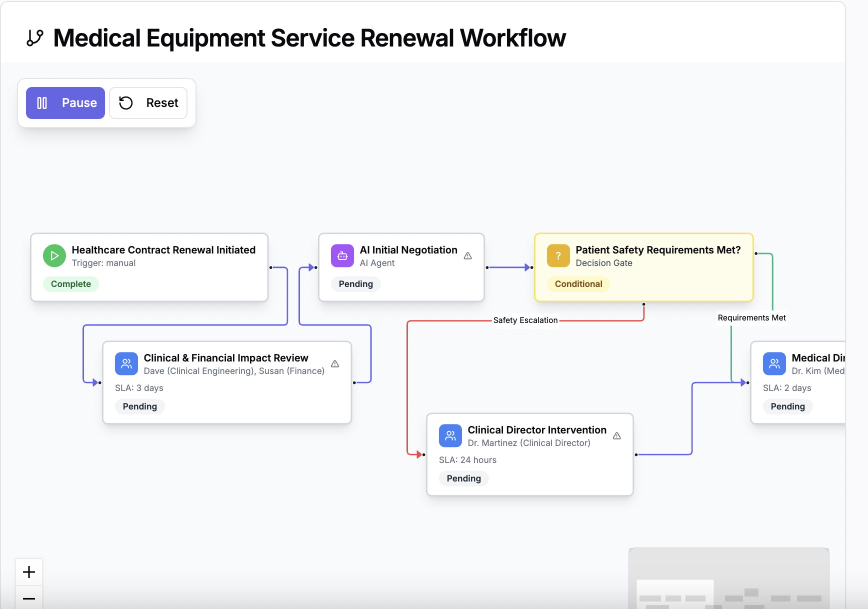Zoom in with the plus button
Image resolution: width=868 pixels, height=609 pixels.
29,572
